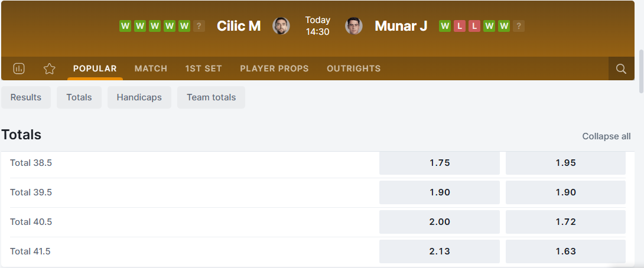
Task: Collapse the Totals section header
Action: click(21, 135)
